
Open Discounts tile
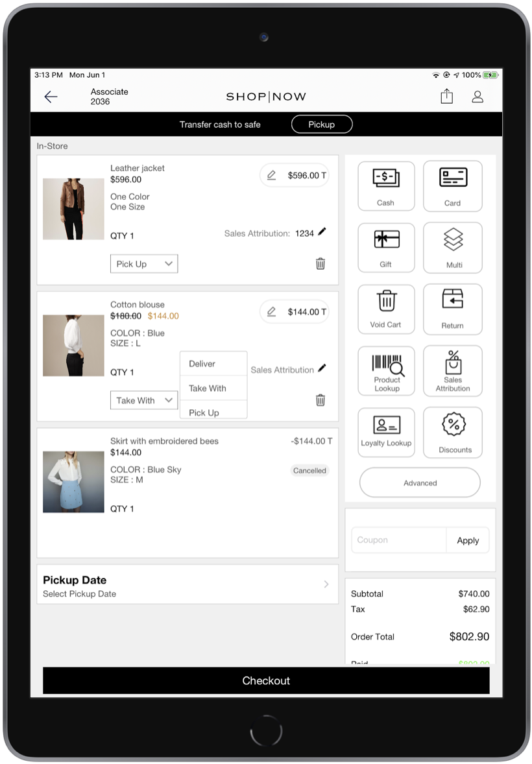(452, 432)
